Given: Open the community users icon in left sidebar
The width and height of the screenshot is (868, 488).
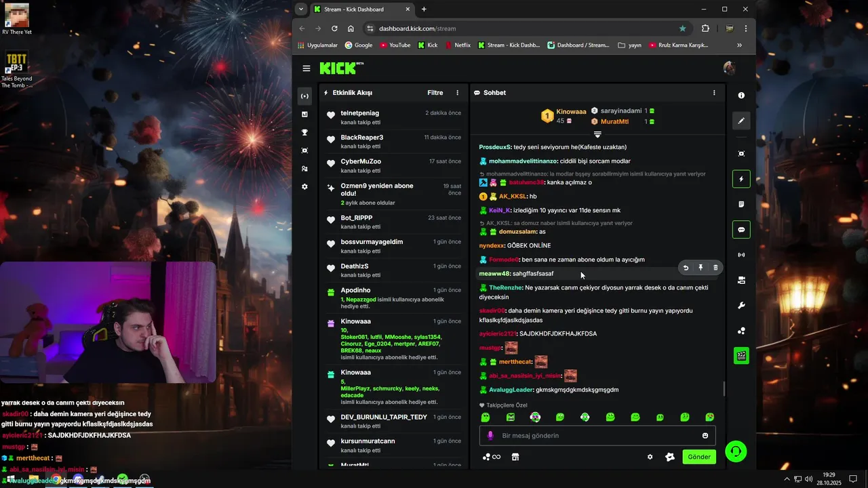Looking at the screenshot, I should point(304,169).
